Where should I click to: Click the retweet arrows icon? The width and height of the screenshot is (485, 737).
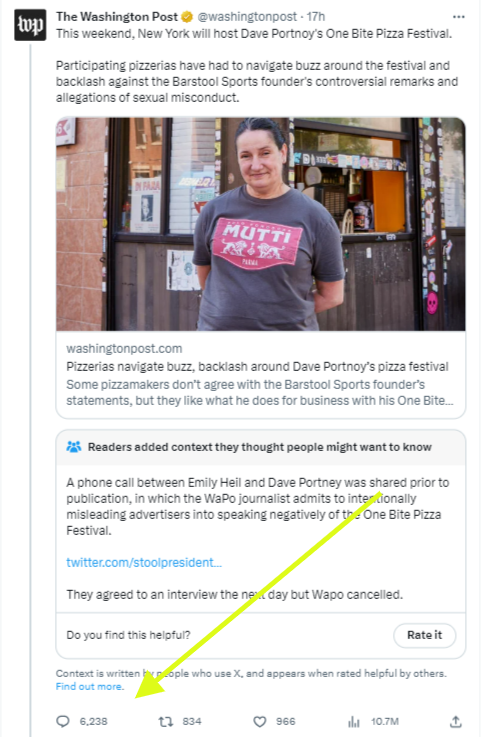point(165,721)
